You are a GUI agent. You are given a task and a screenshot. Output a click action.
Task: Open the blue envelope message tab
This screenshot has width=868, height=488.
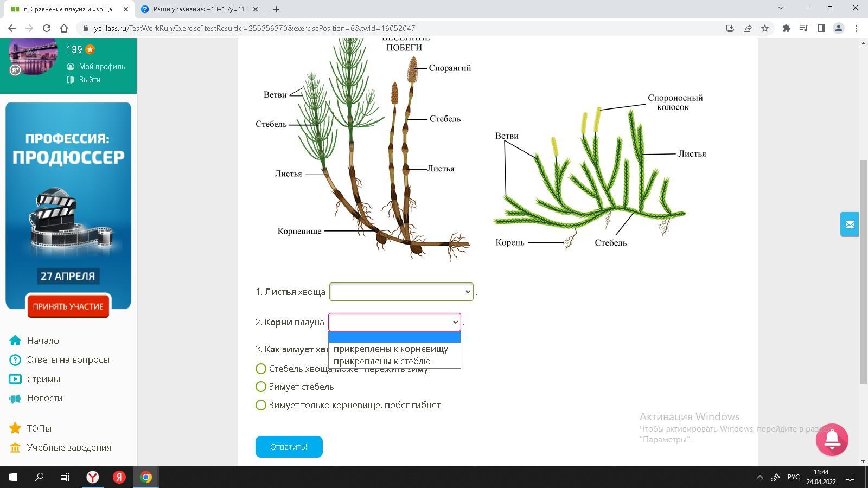(850, 224)
